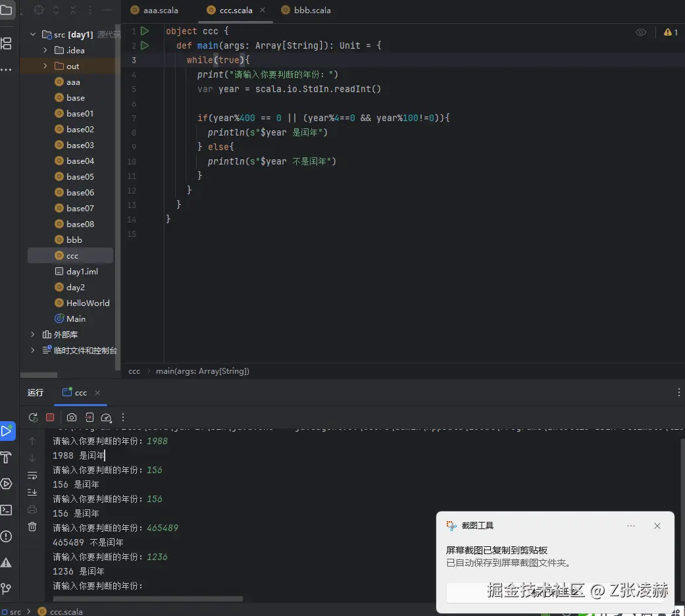The height and width of the screenshot is (616, 685).
Task: Toggle scroll to end in console
Action: pyautogui.click(x=32, y=492)
